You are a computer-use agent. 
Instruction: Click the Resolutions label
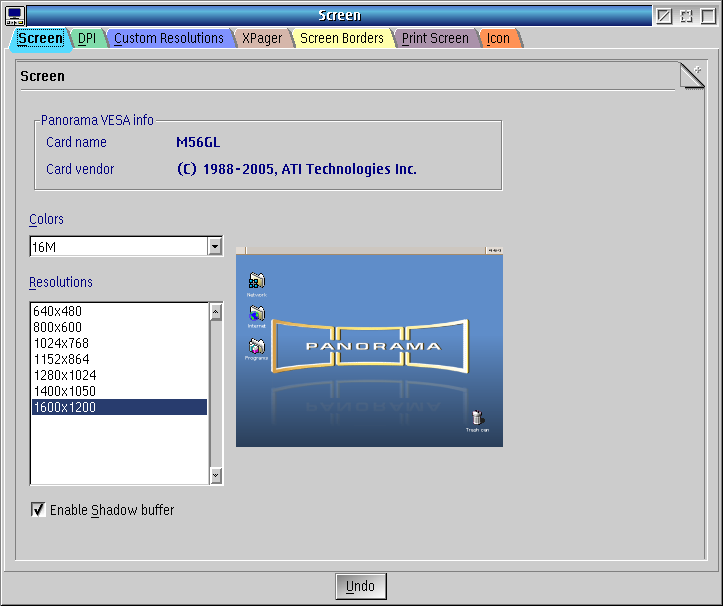61,282
